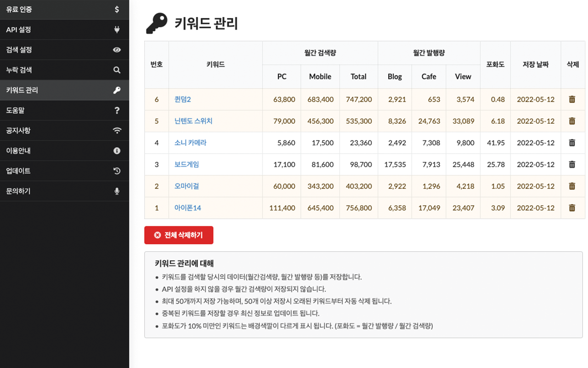
Task: Click the 키워드 관리 page title
Action: coord(206,23)
